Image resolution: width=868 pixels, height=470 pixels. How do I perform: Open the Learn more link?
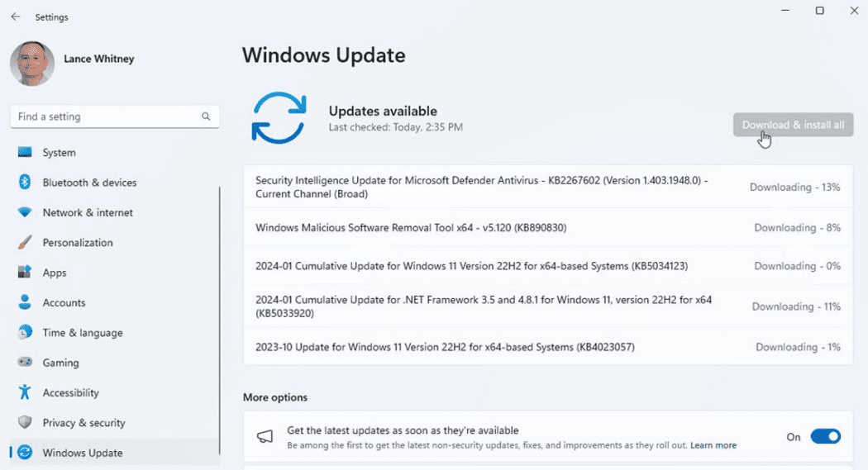click(713, 445)
